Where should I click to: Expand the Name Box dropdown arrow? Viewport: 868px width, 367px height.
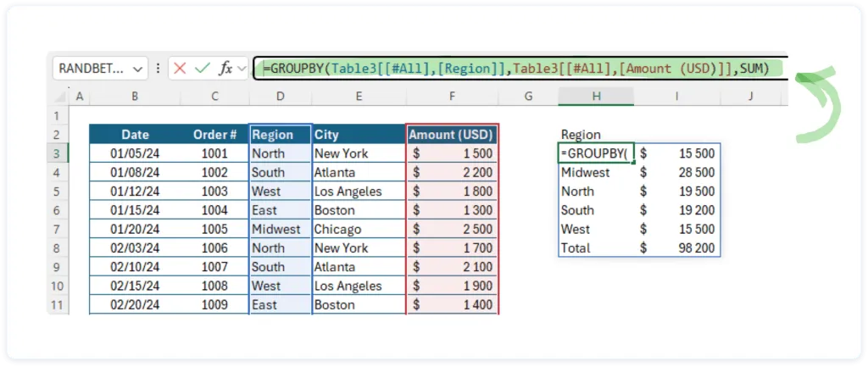point(136,68)
